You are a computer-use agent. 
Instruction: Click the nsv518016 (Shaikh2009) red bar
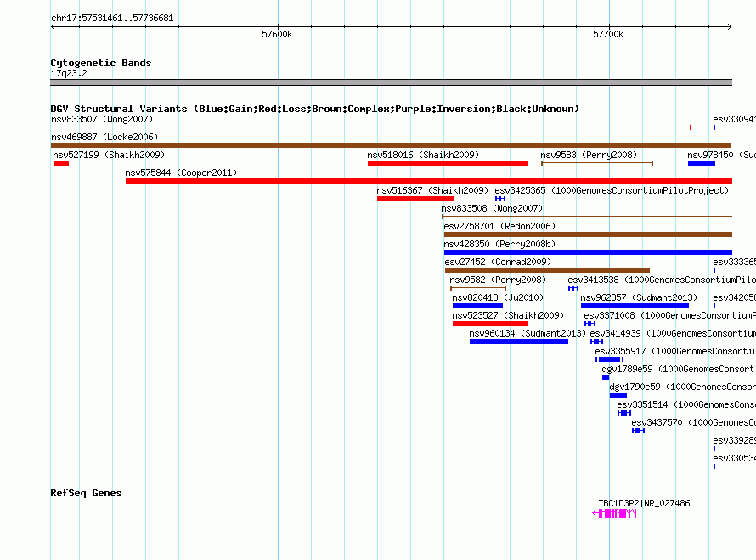pos(447,163)
